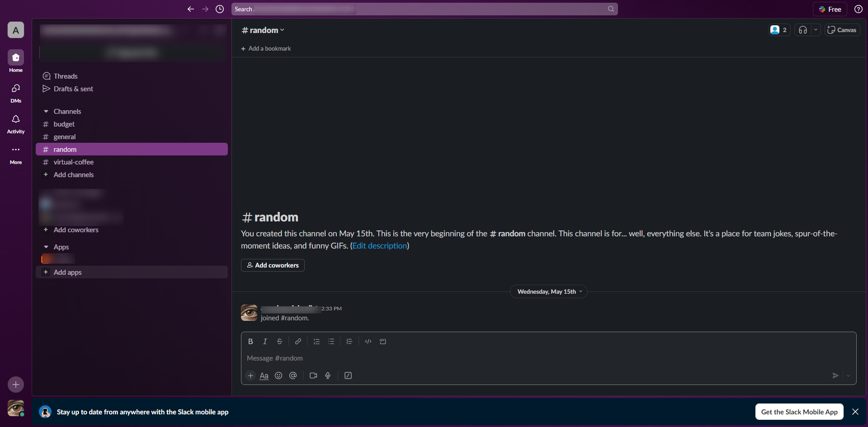868x427 pixels.
Task: Toggle formatting toolbar with Aa icon
Action: point(264,375)
